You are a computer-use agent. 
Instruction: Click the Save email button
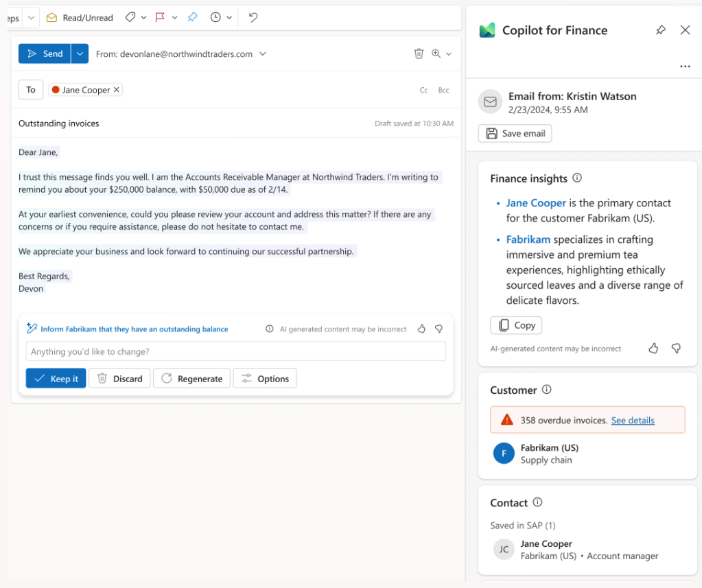(515, 133)
